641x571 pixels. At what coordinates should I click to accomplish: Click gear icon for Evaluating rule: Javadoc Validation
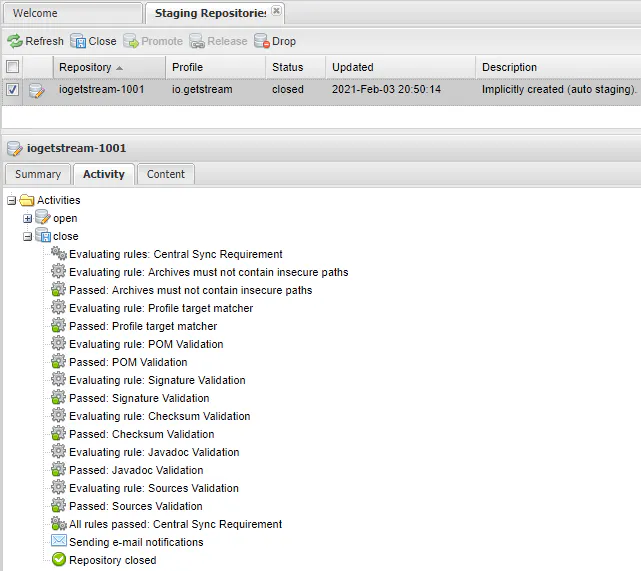pyautogui.click(x=58, y=451)
